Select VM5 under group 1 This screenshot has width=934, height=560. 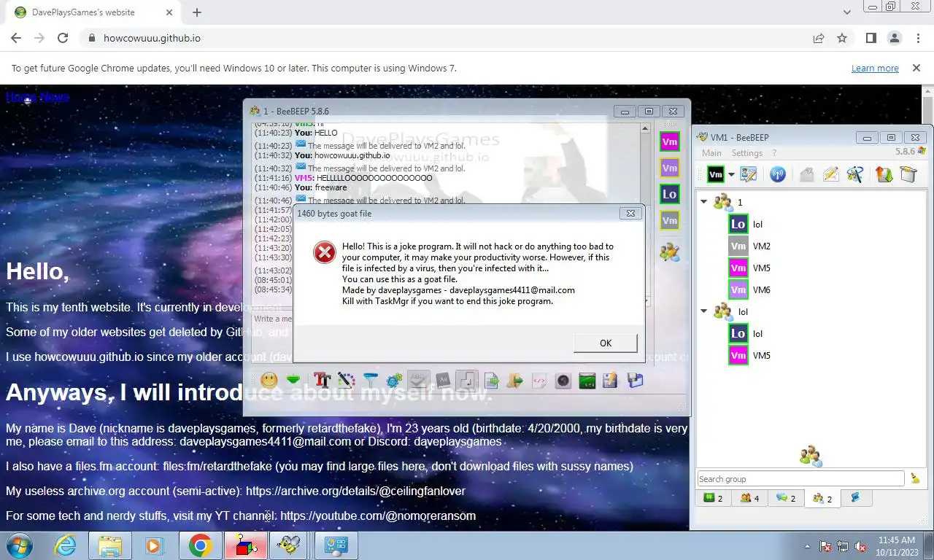(762, 268)
